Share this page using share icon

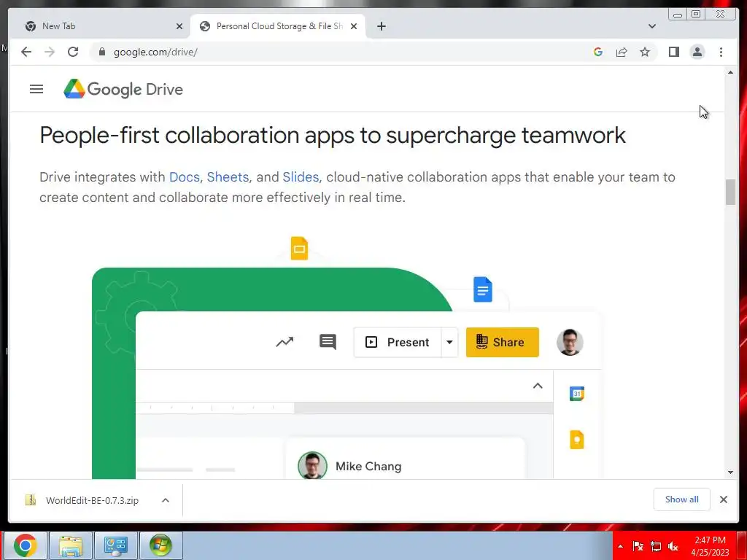point(622,52)
